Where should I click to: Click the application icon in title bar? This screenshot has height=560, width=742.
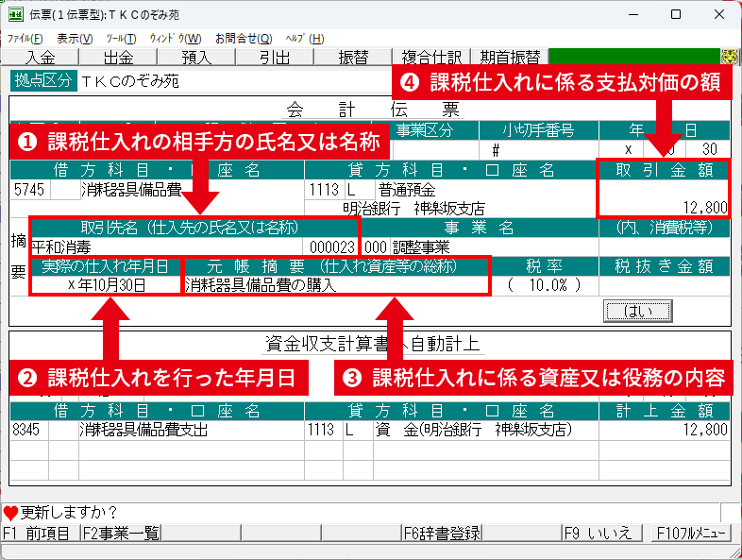point(16,15)
